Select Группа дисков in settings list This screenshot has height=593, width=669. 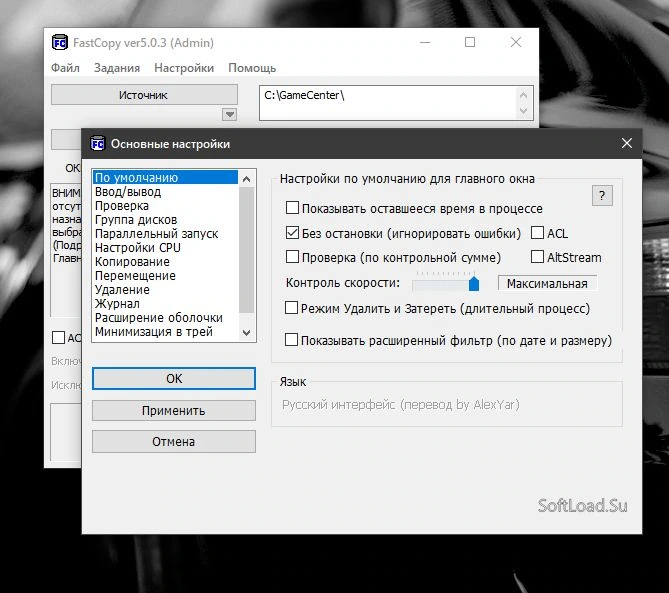point(165,220)
